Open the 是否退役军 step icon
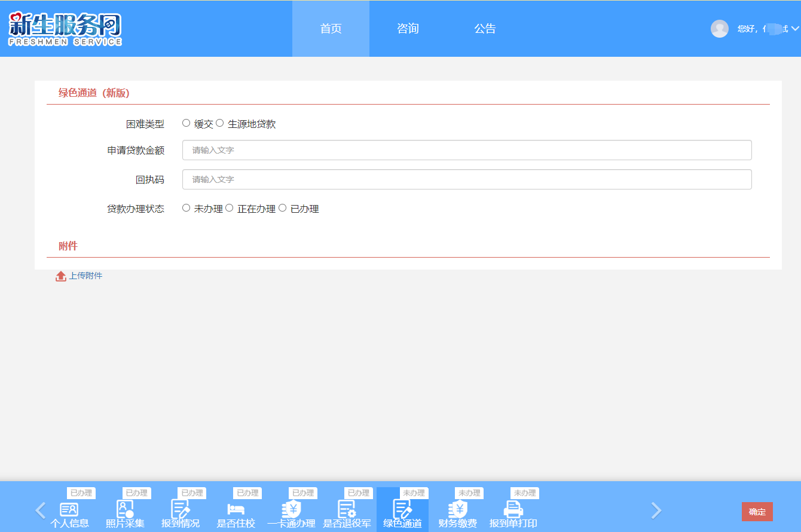Image resolution: width=801 pixels, height=532 pixels. (347, 509)
